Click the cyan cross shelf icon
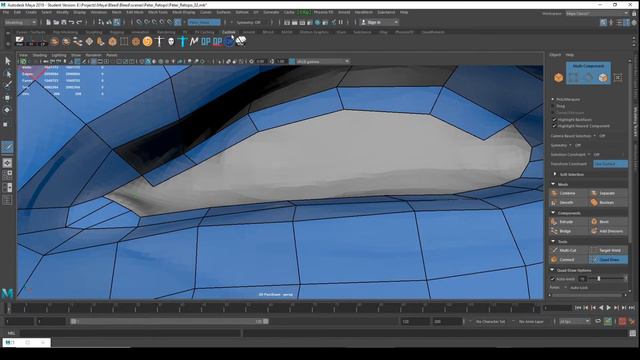 point(182,41)
